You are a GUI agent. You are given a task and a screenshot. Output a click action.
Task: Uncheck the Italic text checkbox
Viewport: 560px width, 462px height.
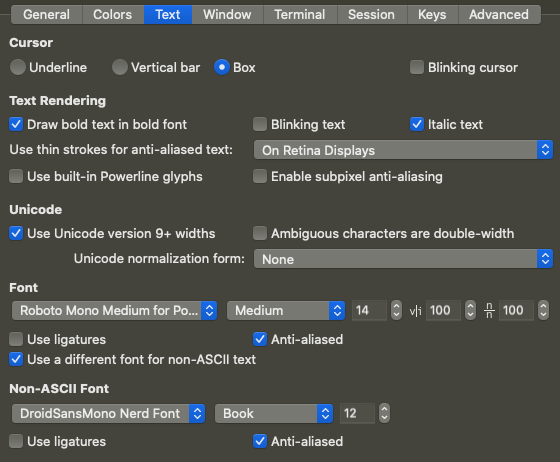click(x=417, y=124)
